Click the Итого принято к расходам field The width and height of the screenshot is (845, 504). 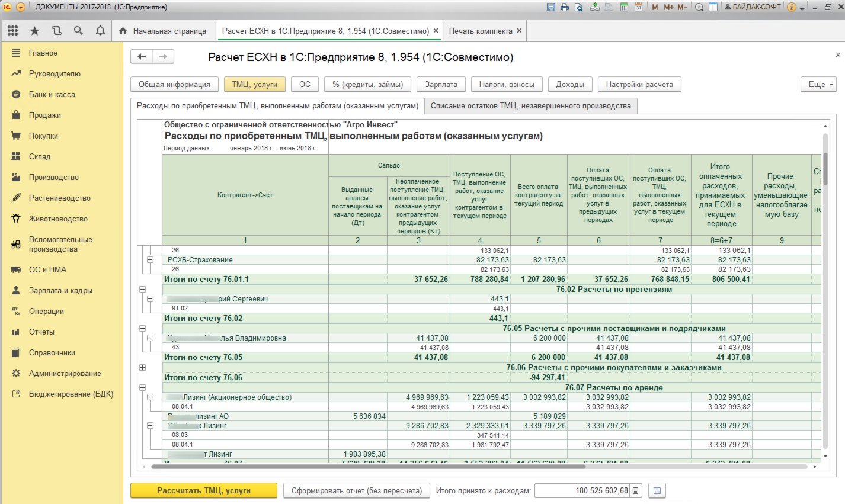point(582,490)
